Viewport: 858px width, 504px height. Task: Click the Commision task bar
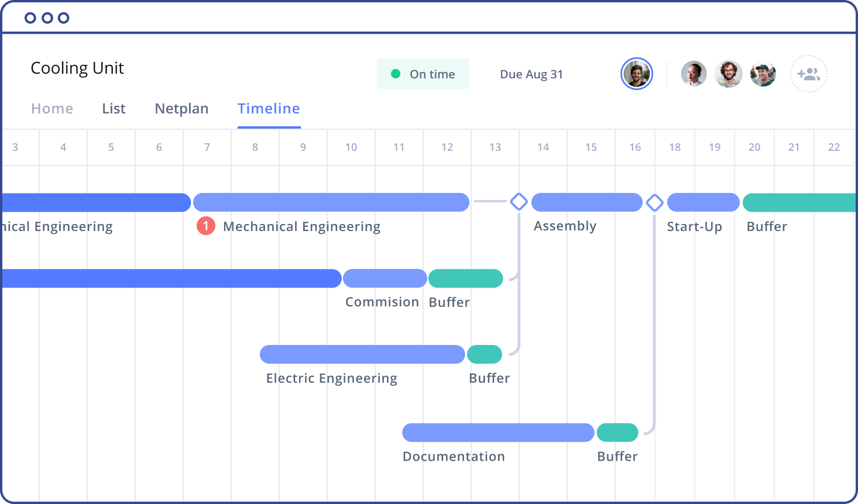[x=385, y=278]
